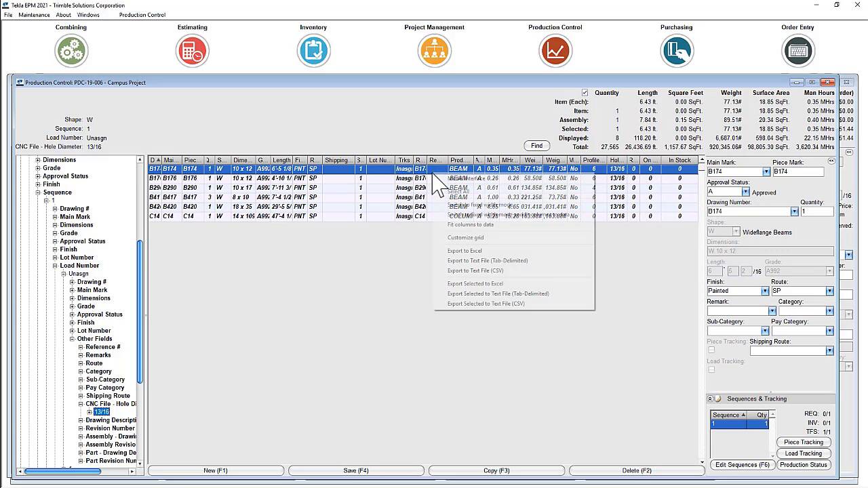Viewport: 868px width, 488px height.
Task: Choose Export to Excel in context menu
Action: point(465,251)
